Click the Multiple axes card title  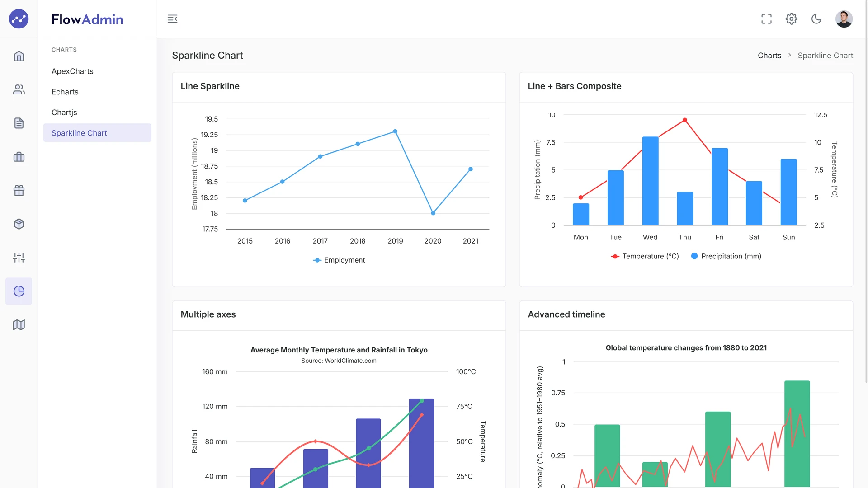coord(208,314)
